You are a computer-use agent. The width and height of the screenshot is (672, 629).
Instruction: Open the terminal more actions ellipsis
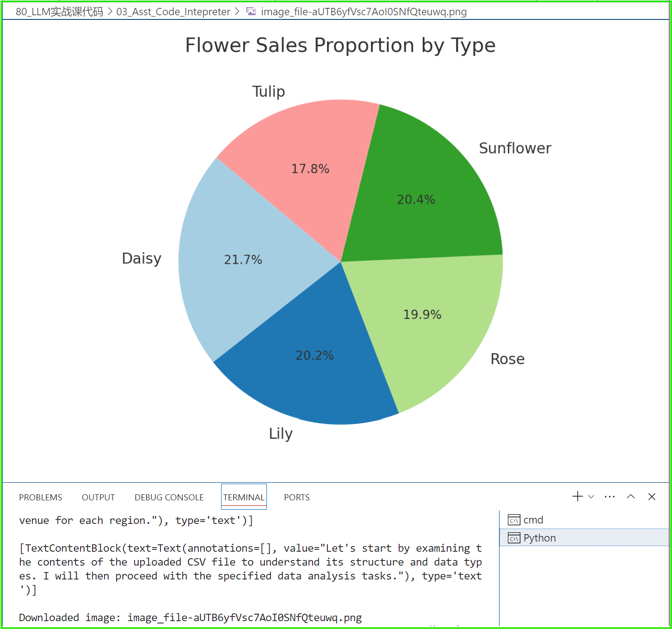click(x=610, y=497)
